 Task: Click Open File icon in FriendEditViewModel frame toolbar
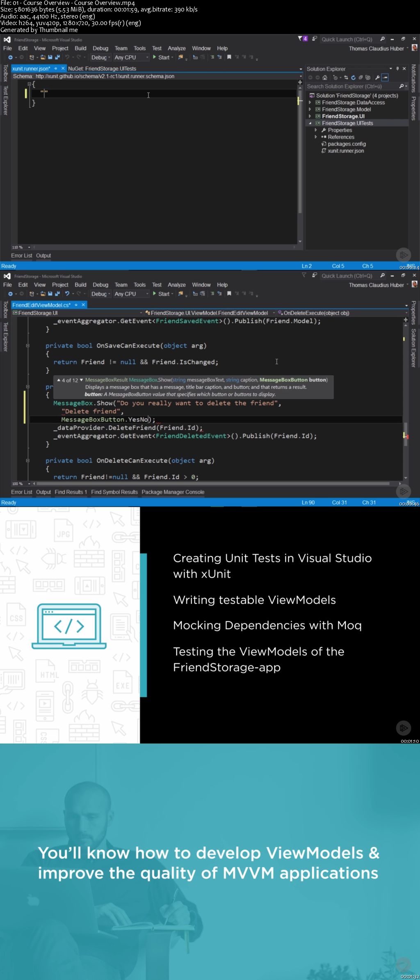[x=43, y=294]
